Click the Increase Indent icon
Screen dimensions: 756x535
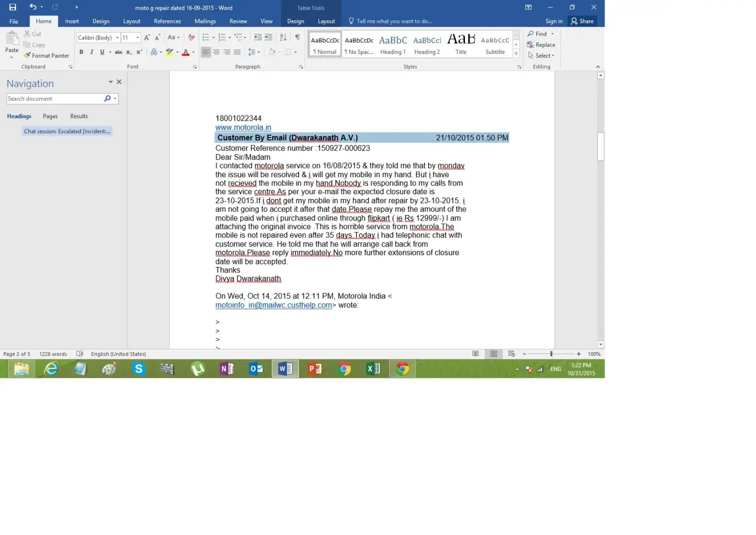tap(268, 37)
